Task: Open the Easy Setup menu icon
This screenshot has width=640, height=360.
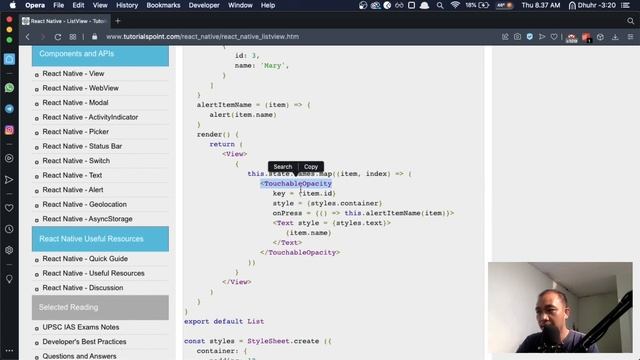Action: [630, 37]
